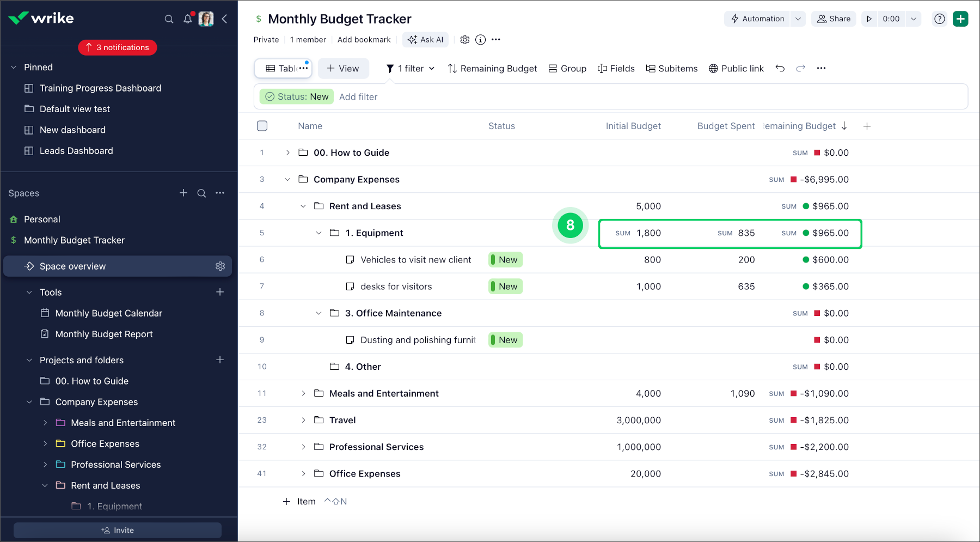This screenshot has width=980, height=542.
Task: Click the undo arrow in toolbar
Action: point(780,68)
